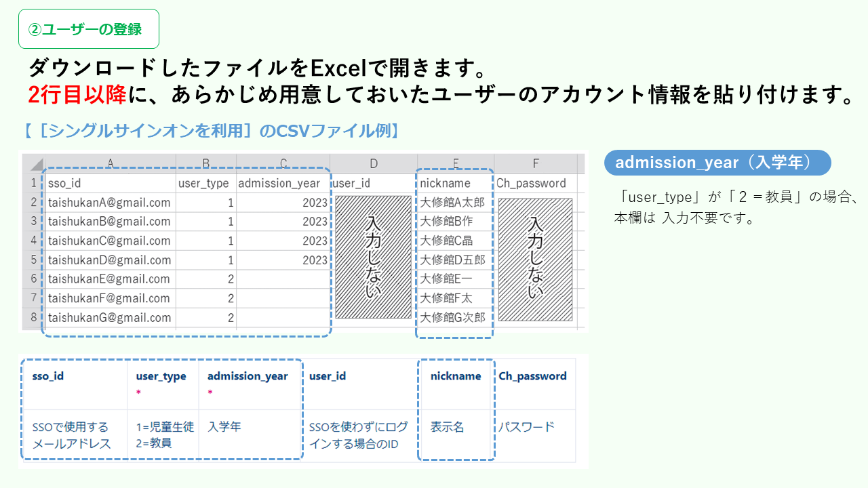
Task: Select row 2 header number
Action: pyautogui.click(x=34, y=202)
